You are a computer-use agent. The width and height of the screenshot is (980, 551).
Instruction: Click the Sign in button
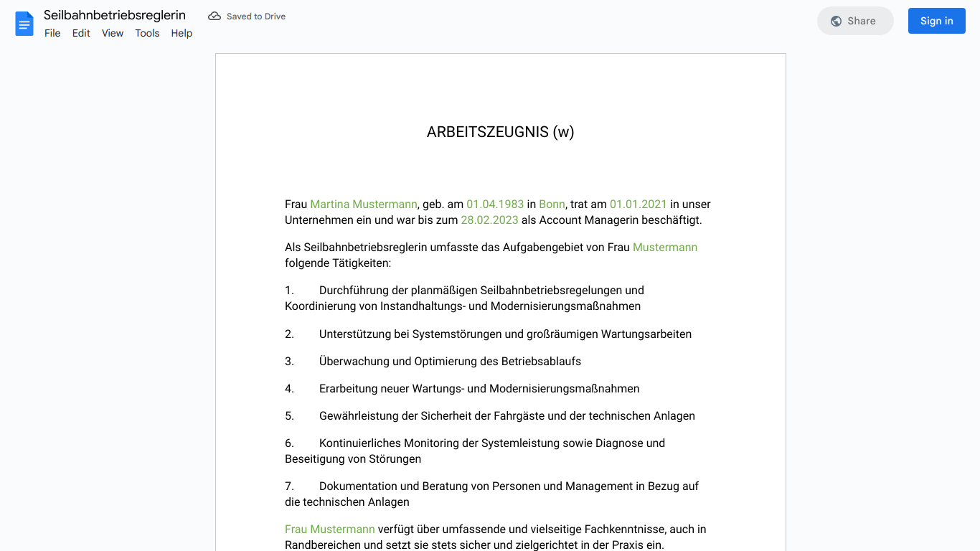937,21
